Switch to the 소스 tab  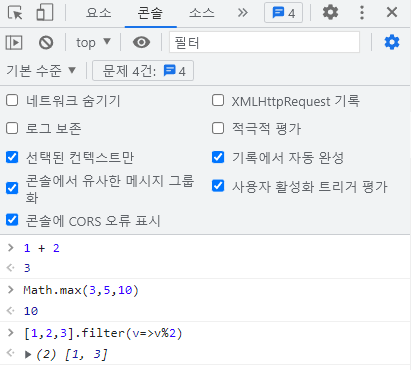(202, 13)
